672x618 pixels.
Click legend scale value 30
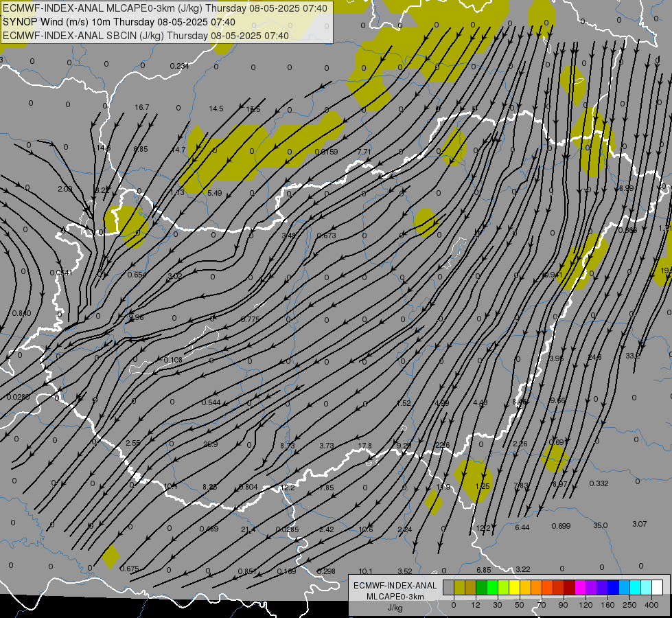pos(498,605)
